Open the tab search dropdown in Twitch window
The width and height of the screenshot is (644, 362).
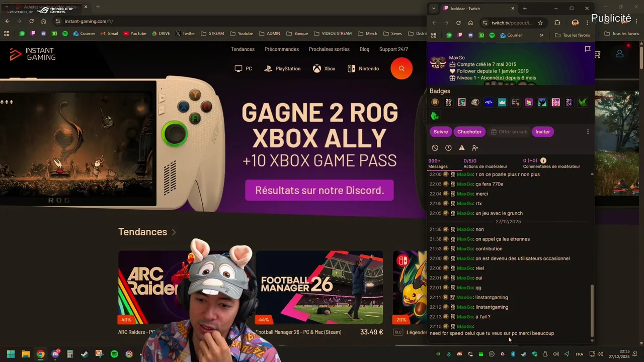pyautogui.click(x=434, y=9)
